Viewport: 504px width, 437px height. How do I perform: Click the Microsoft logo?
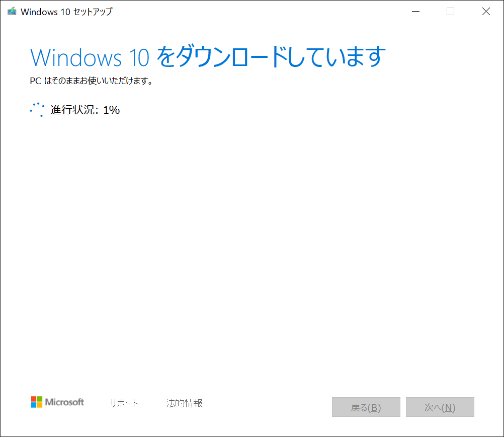tap(57, 402)
